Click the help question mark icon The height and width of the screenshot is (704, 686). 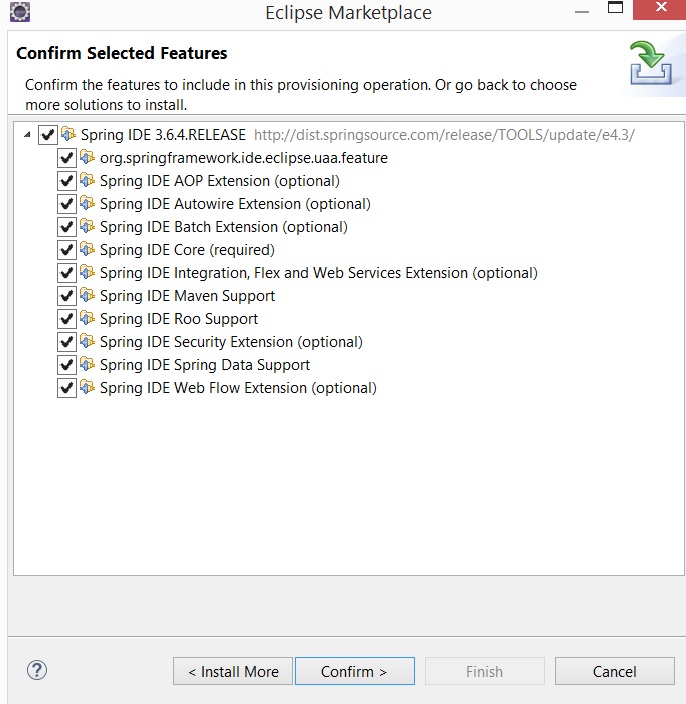pos(37,670)
